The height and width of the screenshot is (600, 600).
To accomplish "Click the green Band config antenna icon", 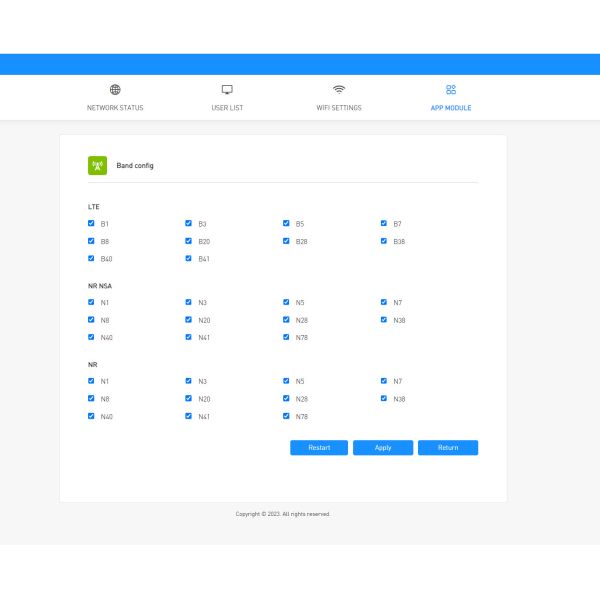I will pos(97,165).
